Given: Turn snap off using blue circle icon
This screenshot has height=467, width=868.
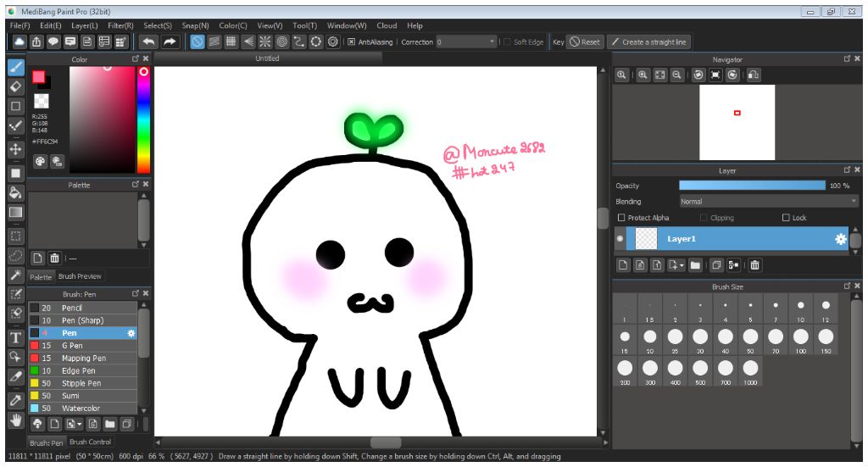Looking at the screenshot, I should (197, 42).
